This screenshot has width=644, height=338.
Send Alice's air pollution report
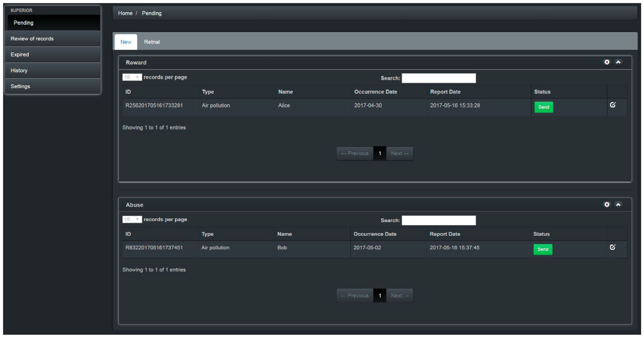543,107
